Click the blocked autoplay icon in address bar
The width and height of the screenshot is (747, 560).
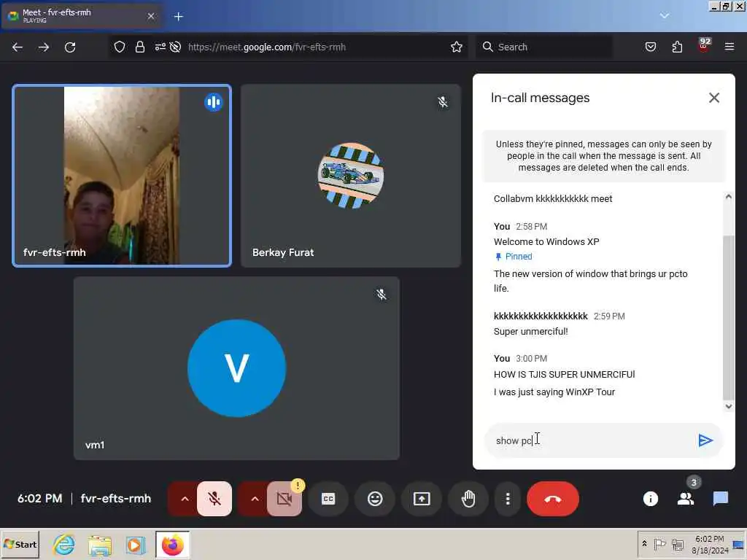tap(175, 47)
